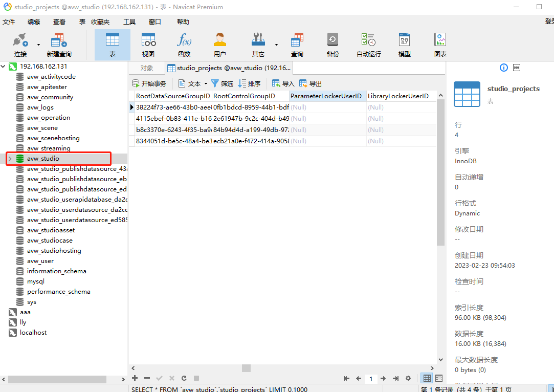The height and width of the screenshot is (392, 554).
Task: Select the information_schema database
Action: point(57,271)
